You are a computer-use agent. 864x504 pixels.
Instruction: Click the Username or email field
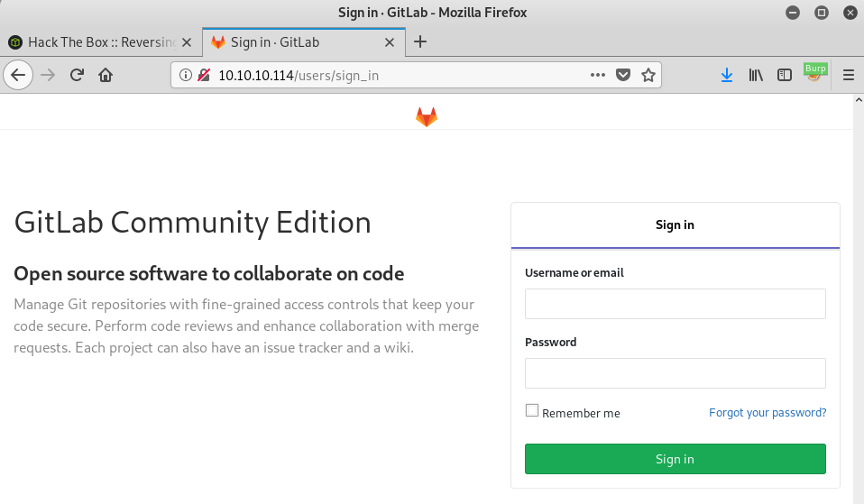click(675, 304)
